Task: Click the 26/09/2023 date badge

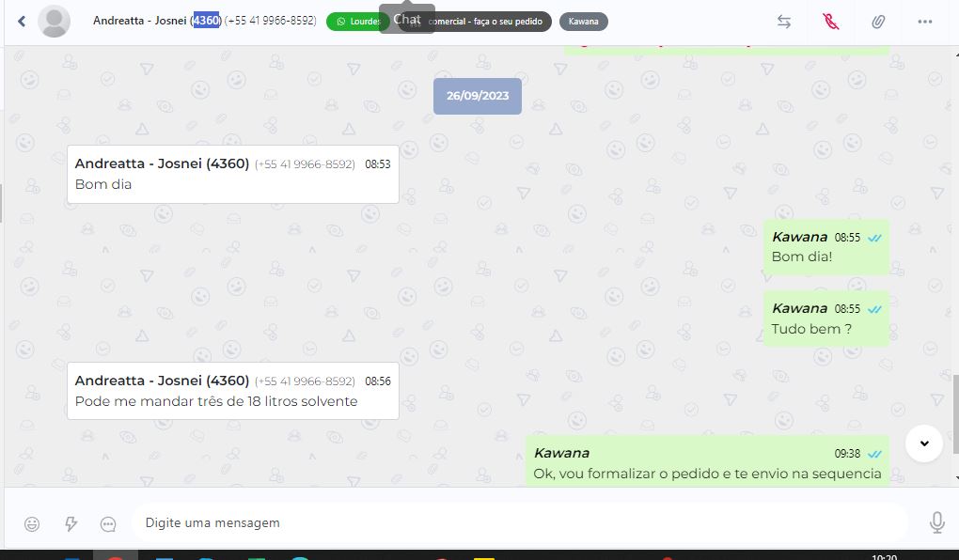Action: 477,96
